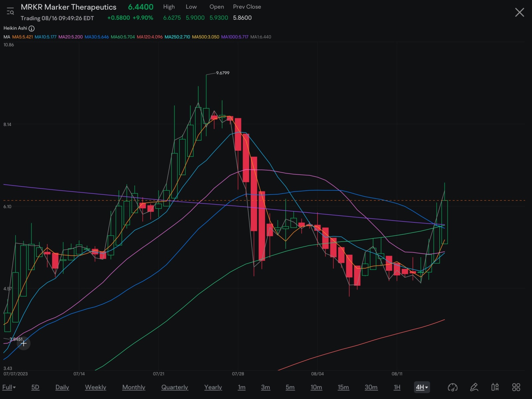The width and height of the screenshot is (532, 399).
Task: Switch to the 5D timeframe
Action: click(x=35, y=387)
